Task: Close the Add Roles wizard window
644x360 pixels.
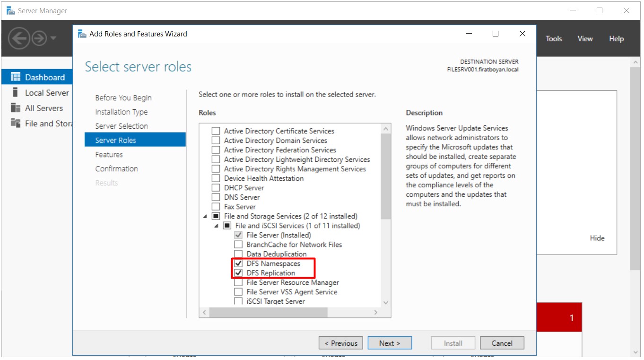Action: [x=522, y=34]
